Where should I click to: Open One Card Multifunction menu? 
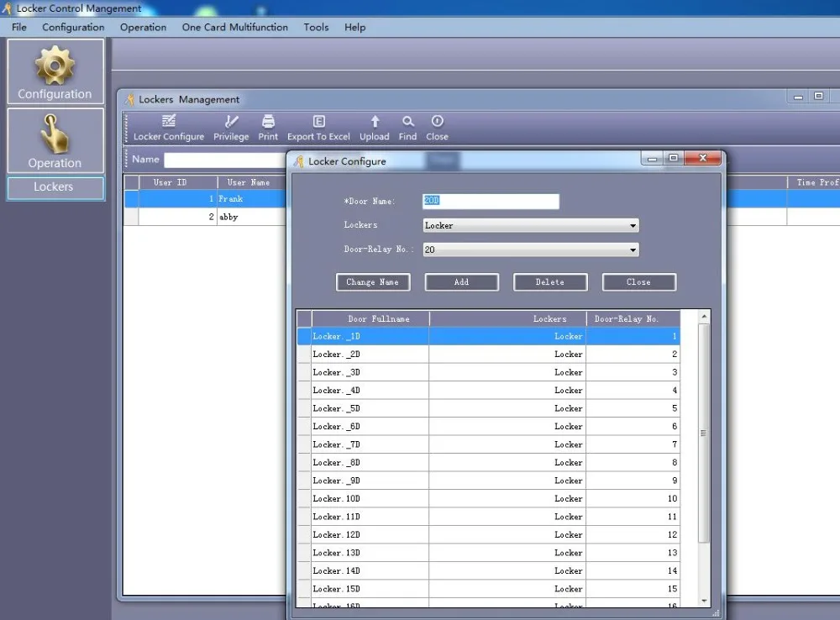point(234,28)
